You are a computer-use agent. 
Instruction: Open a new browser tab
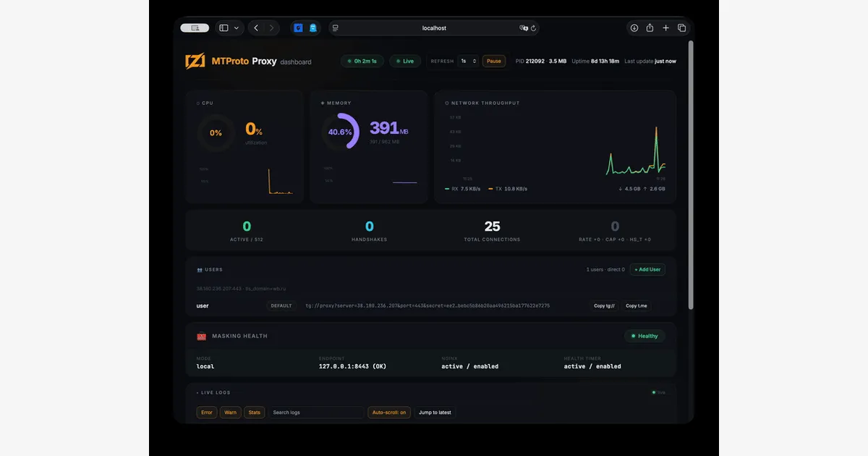tap(665, 28)
